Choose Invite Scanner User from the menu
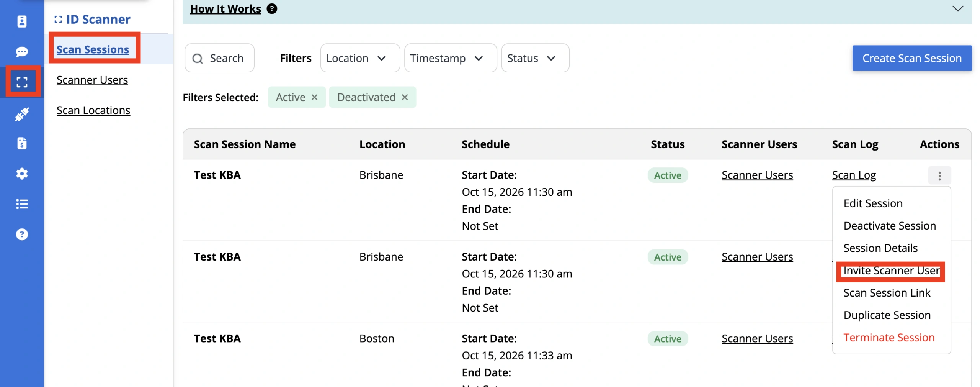Viewport: 980px width, 387px height. pyautogui.click(x=891, y=271)
